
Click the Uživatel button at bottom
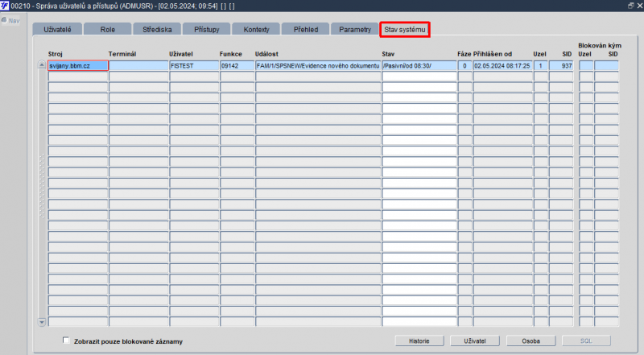(x=475, y=341)
